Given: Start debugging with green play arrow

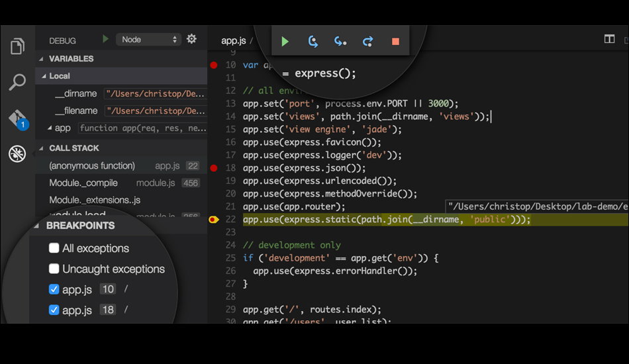Looking at the screenshot, I should pos(105,39).
